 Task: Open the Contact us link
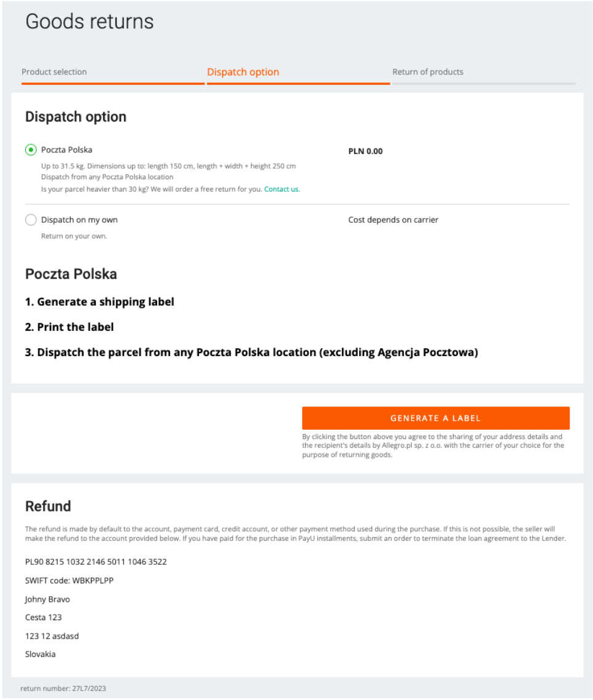pos(282,189)
